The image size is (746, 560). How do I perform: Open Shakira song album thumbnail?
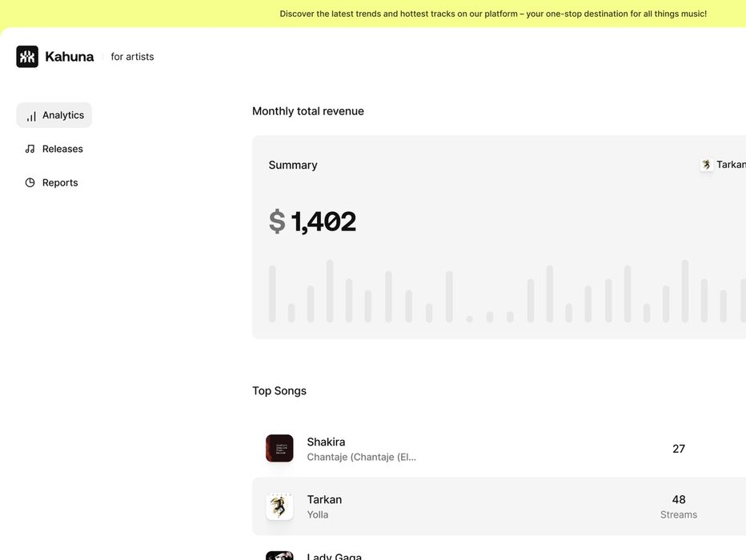[279, 449]
